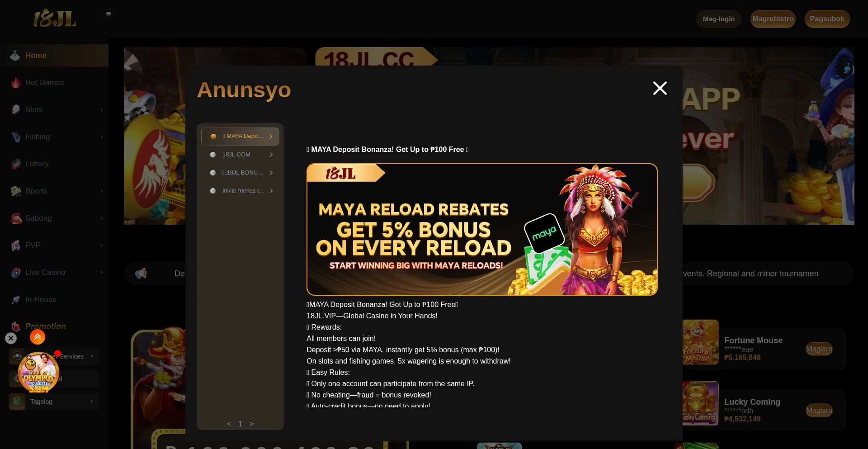Click the 18JL logo in header
The height and width of the screenshot is (449, 868).
click(55, 19)
